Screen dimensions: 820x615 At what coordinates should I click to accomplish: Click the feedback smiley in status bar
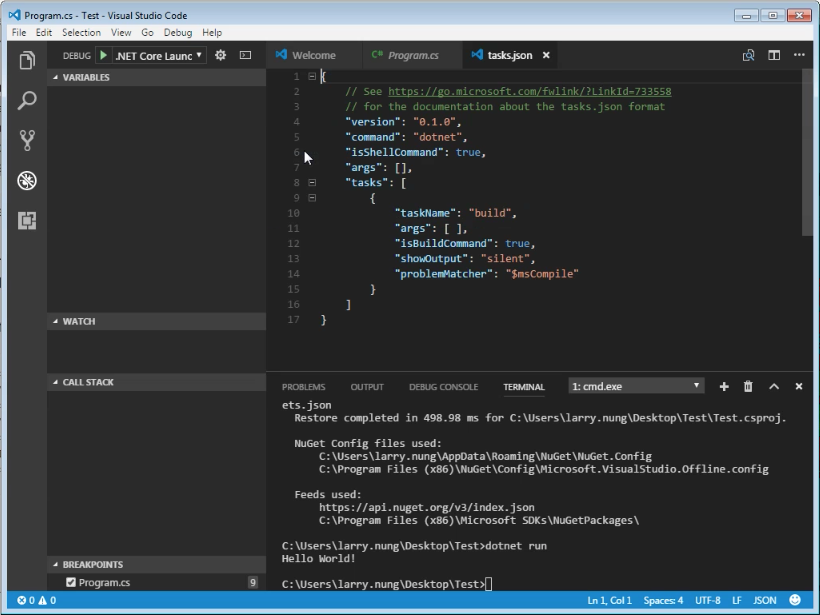pos(795,600)
